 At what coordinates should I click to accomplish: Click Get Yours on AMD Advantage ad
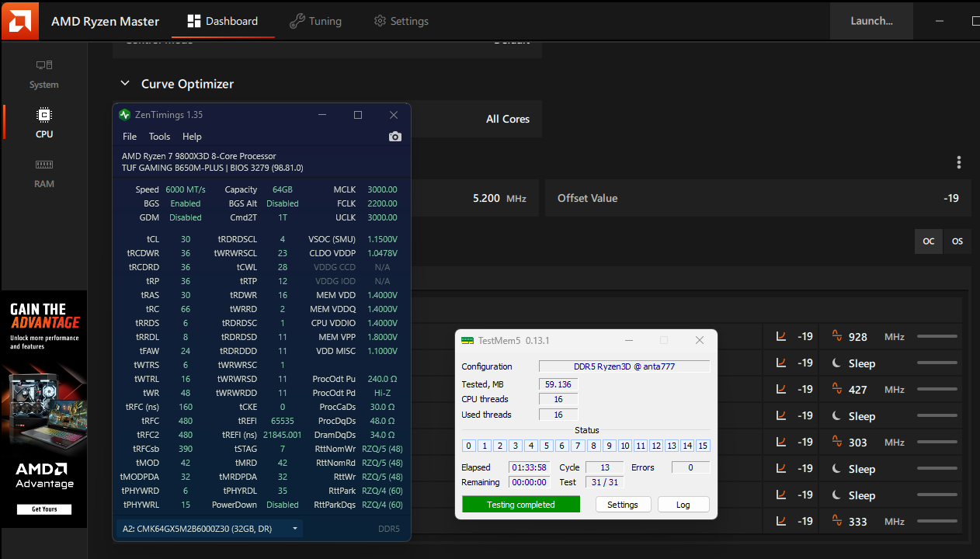pos(44,509)
